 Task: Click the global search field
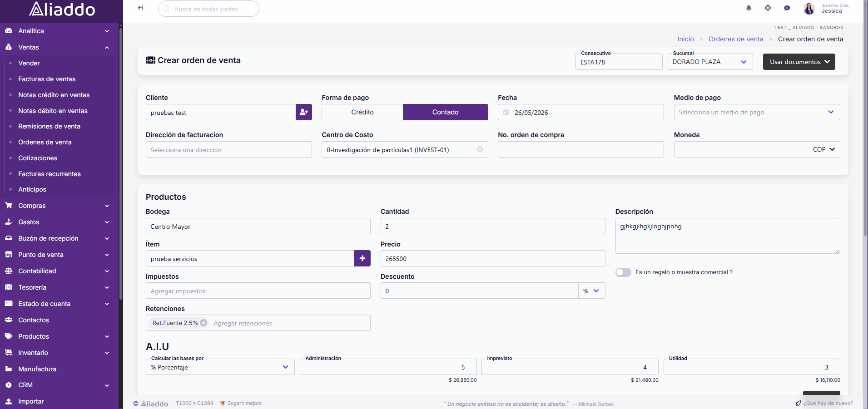click(208, 9)
